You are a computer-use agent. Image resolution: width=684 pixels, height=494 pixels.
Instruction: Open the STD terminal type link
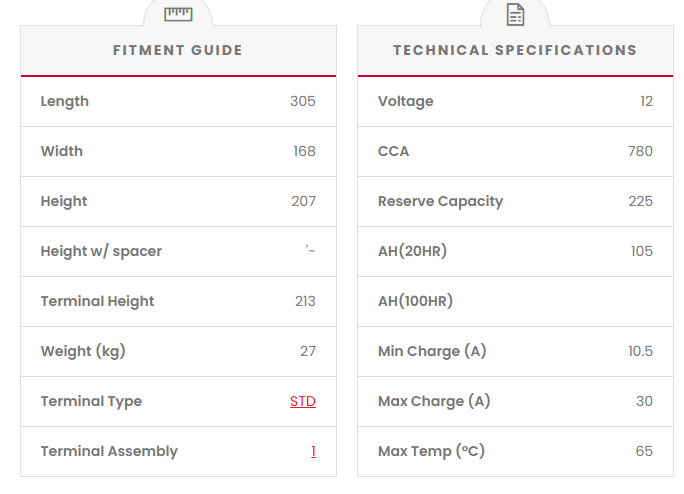[x=303, y=401]
